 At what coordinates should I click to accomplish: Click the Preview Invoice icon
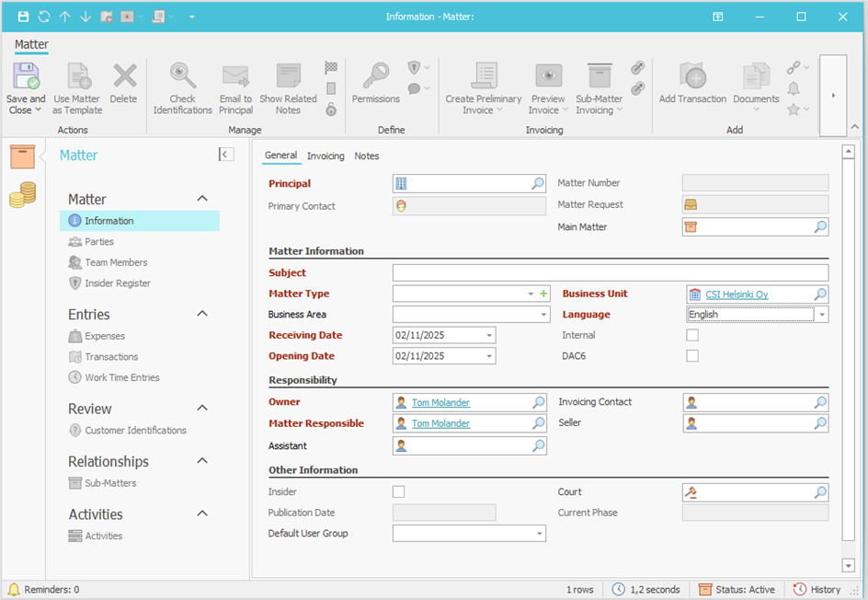[x=548, y=77]
